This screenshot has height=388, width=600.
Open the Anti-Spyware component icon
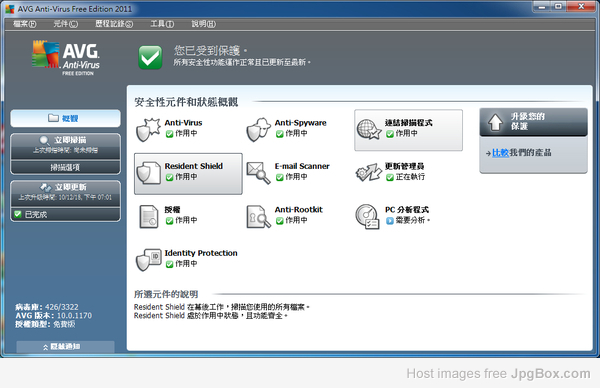258,129
